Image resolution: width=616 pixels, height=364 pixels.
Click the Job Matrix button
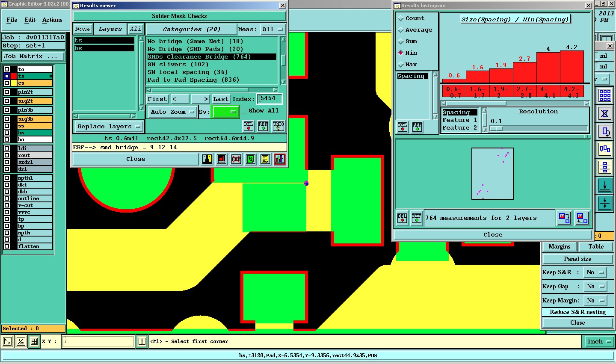[33, 56]
